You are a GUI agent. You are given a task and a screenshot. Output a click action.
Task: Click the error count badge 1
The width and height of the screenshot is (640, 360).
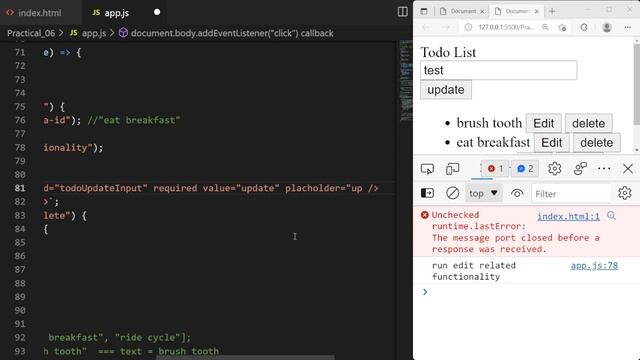coord(496,169)
